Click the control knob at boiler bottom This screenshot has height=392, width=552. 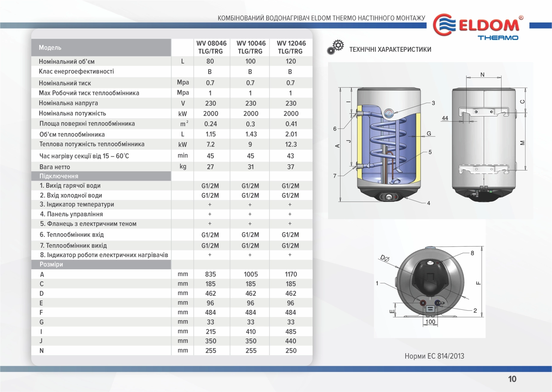tap(389, 197)
